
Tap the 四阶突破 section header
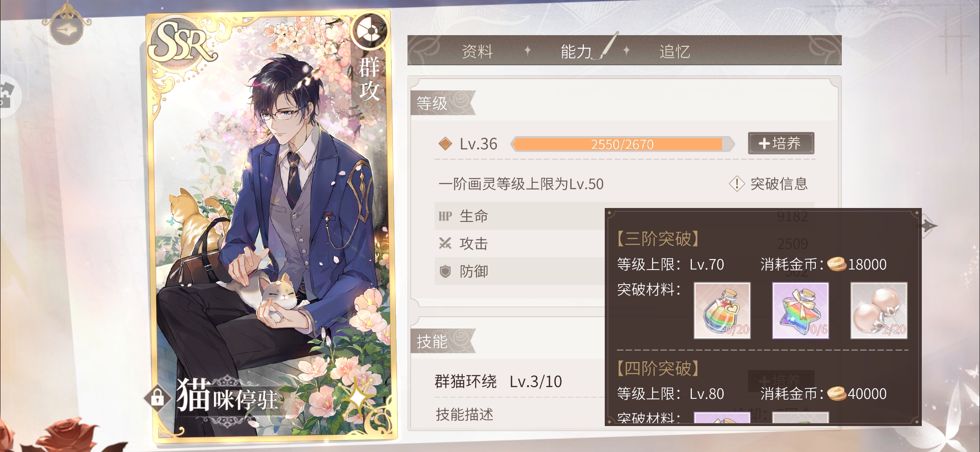tap(658, 368)
